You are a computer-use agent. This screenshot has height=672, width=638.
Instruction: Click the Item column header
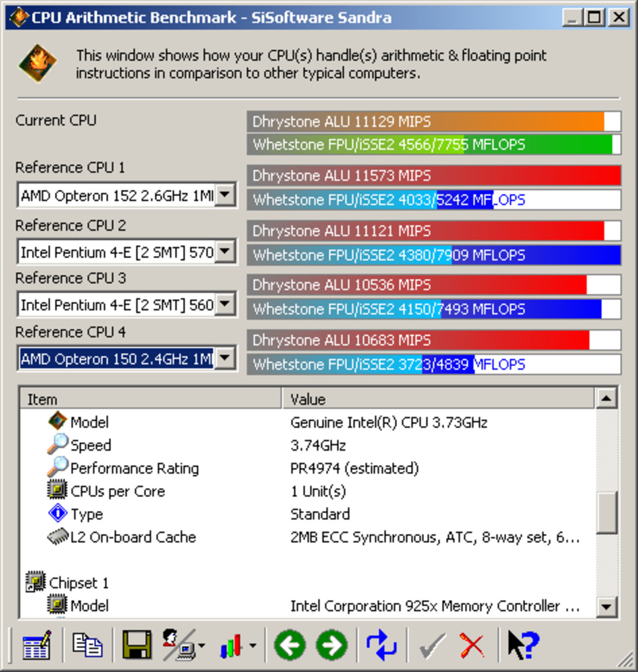[151, 399]
